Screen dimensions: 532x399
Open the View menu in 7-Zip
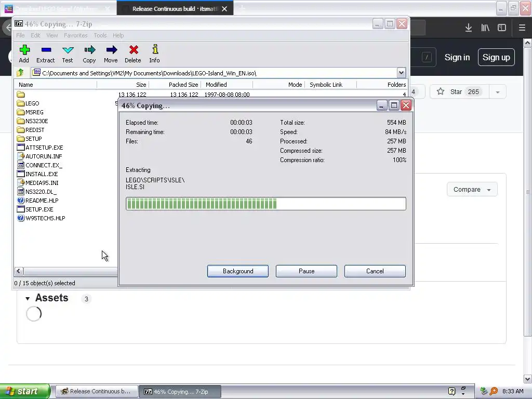(52, 35)
